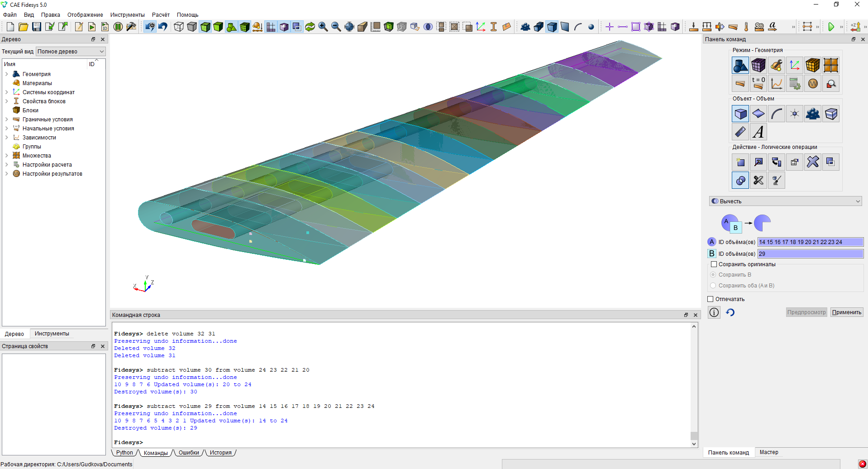This screenshot has width=868, height=469.
Task: Select the Vertex object icon
Action: pyautogui.click(x=795, y=114)
